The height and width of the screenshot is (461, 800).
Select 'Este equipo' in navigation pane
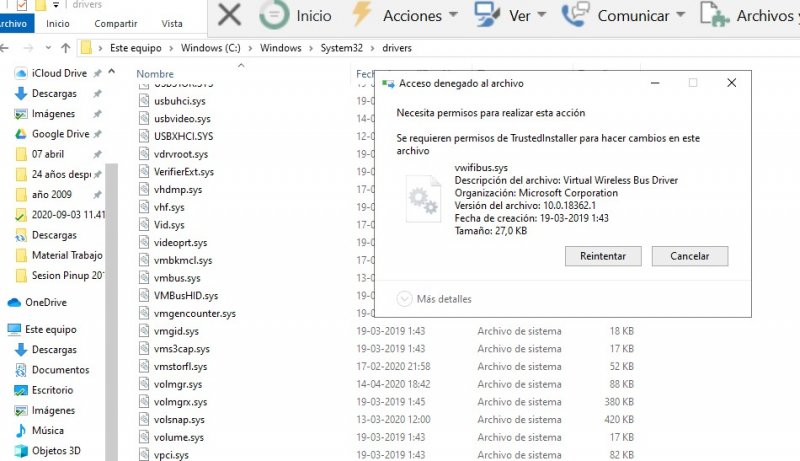click(50, 329)
